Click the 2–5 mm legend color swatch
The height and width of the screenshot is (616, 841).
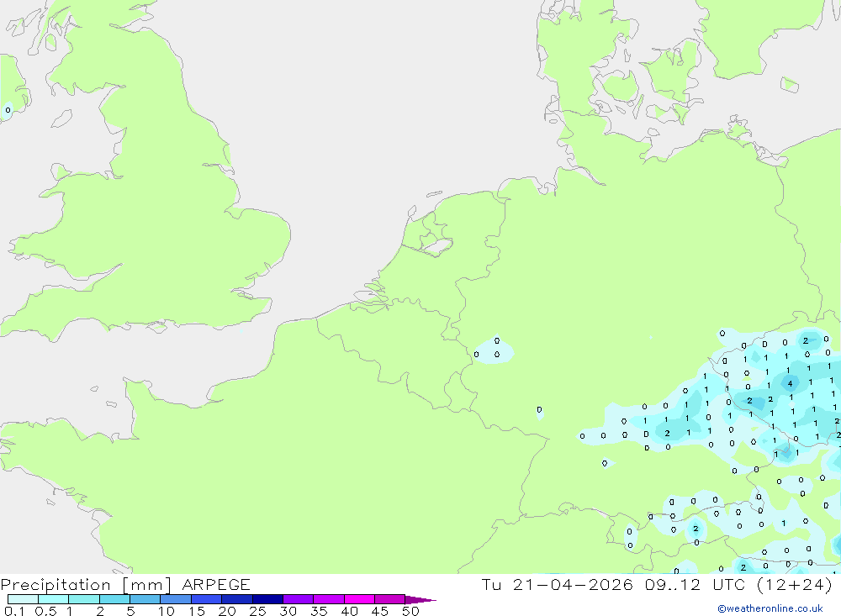click(x=114, y=599)
